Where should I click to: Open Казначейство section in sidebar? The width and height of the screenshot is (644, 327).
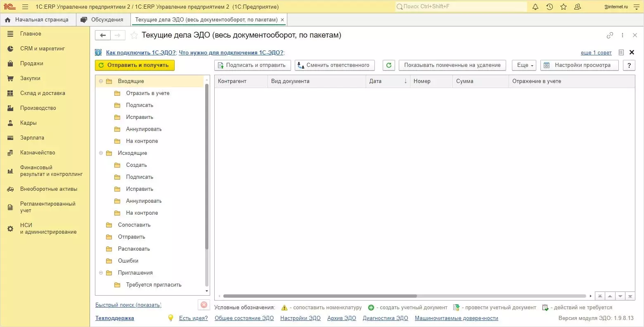[45, 153]
